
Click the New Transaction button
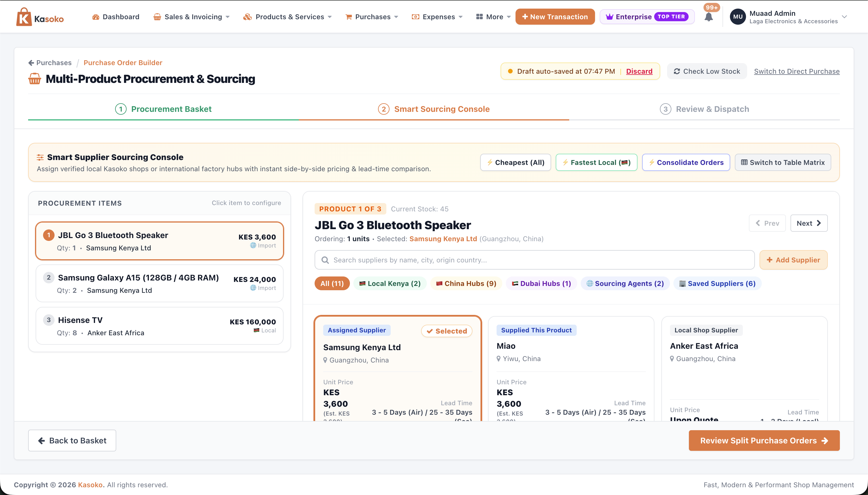[x=555, y=17]
